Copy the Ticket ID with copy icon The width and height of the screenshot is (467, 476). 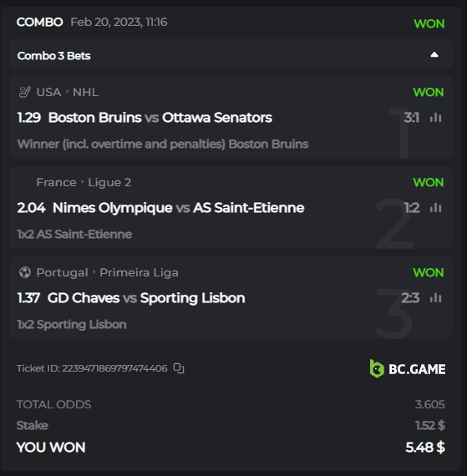coord(179,368)
